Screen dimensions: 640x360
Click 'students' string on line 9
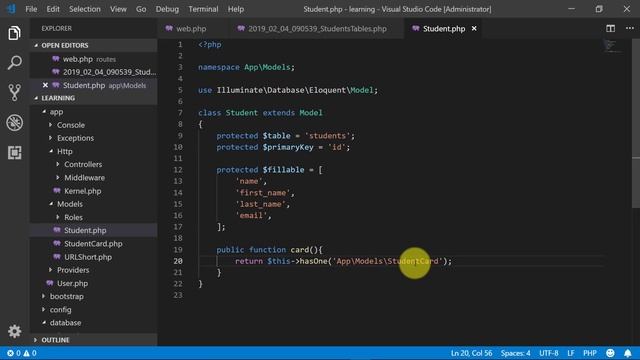(x=327, y=136)
